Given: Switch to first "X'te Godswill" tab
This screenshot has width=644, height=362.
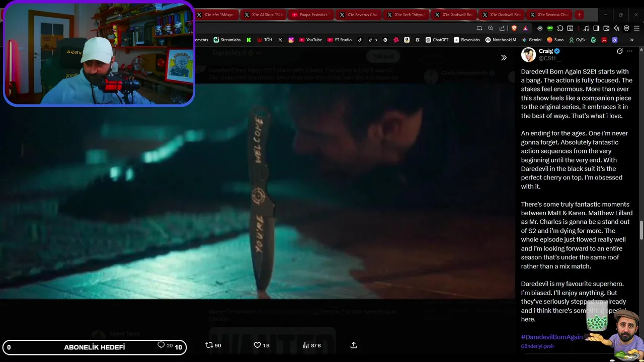Looking at the screenshot, I should tap(454, 15).
